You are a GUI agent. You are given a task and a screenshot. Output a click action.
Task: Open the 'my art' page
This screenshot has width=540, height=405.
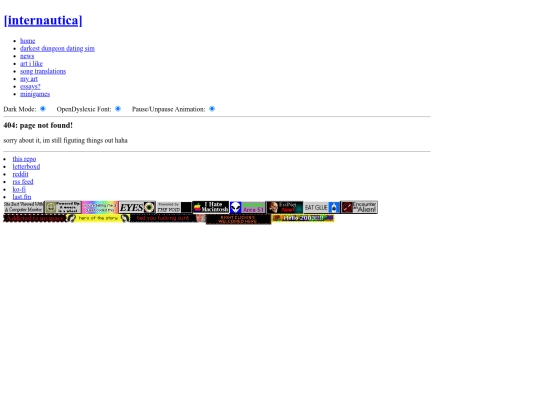(29, 79)
